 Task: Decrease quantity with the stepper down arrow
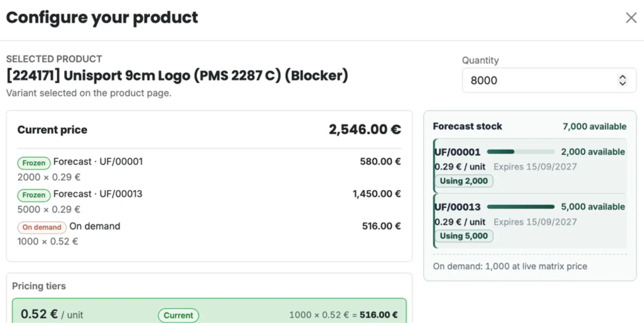click(x=622, y=83)
